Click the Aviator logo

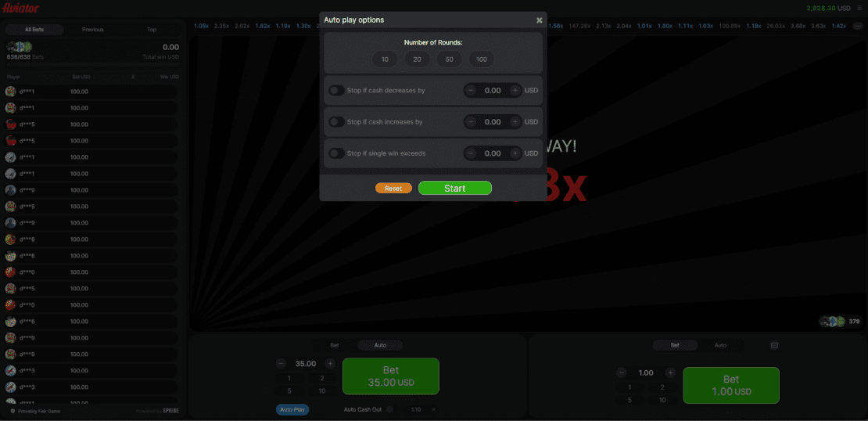pyautogui.click(x=20, y=8)
